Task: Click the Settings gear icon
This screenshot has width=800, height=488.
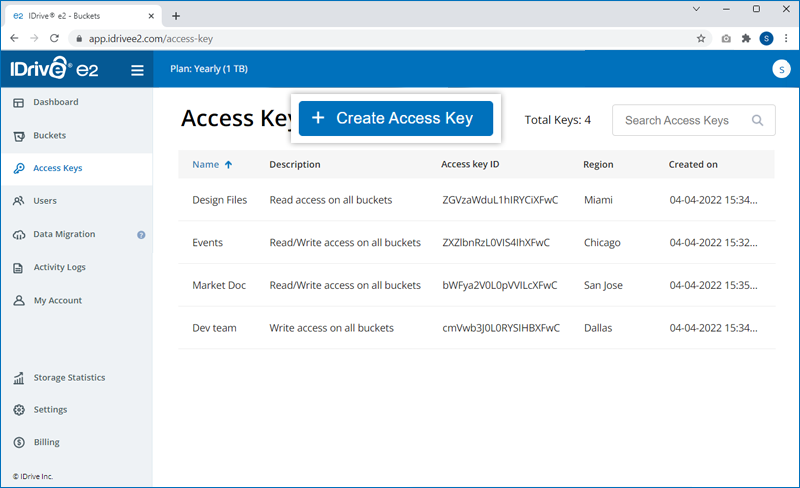Action: pos(19,410)
